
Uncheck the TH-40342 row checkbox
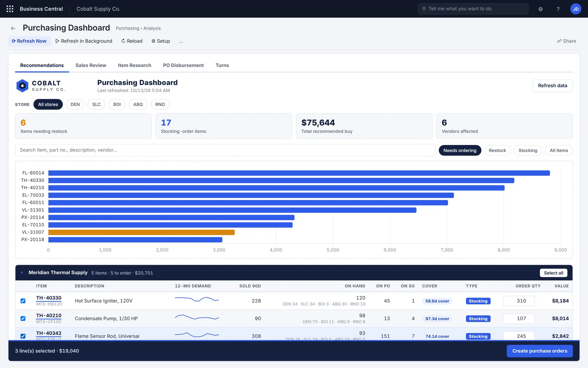tap(23, 336)
